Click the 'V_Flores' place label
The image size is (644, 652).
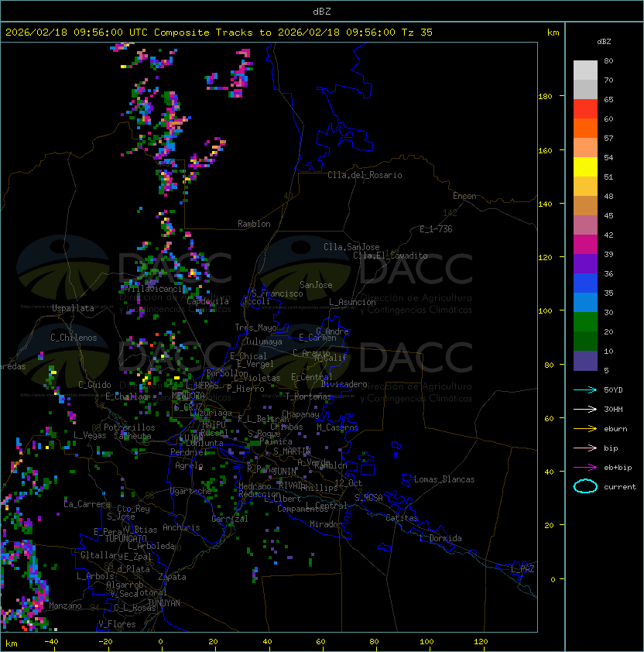pyautogui.click(x=117, y=623)
